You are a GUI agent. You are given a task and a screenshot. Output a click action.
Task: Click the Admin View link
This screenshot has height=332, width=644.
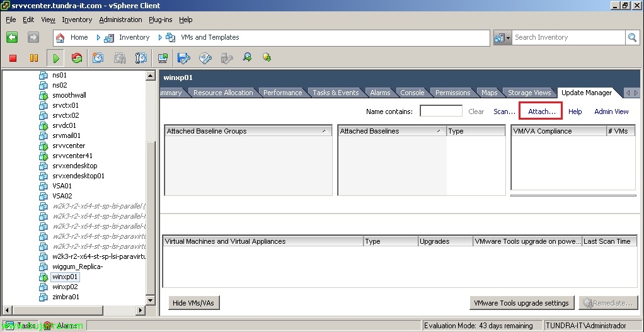tap(611, 112)
